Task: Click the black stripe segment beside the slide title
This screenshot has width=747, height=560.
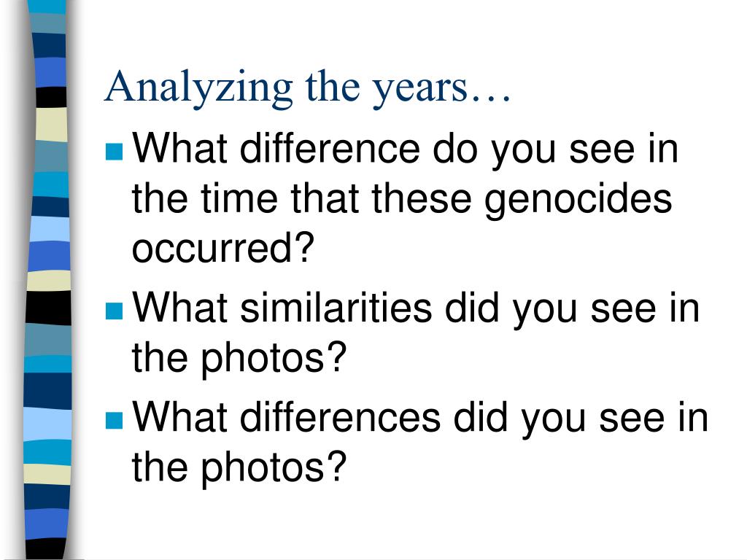Action: point(51,97)
